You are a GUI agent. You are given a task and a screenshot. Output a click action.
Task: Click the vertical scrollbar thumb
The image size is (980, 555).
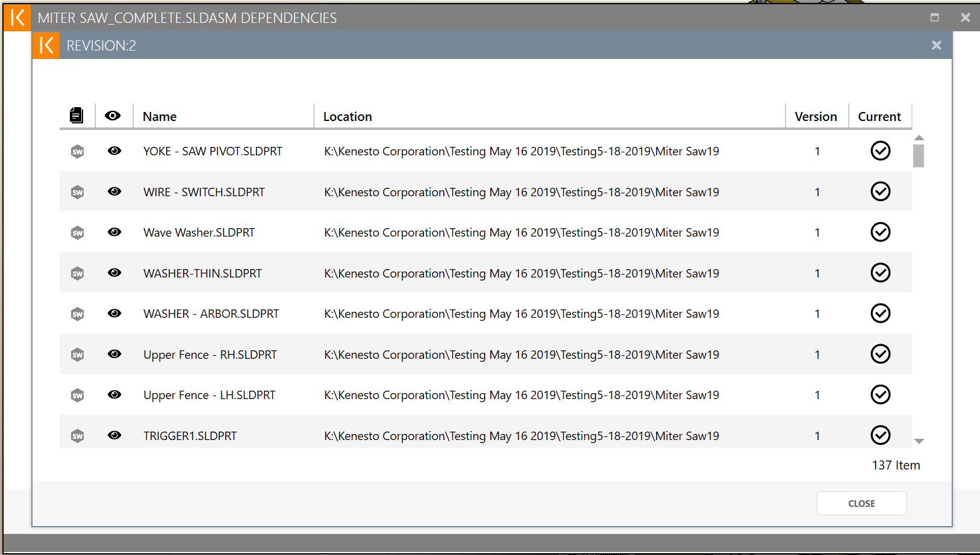click(x=919, y=155)
